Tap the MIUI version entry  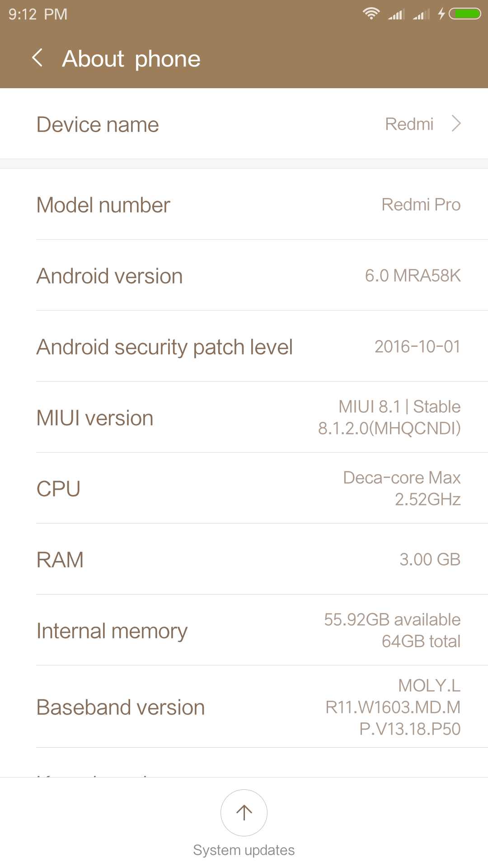tap(244, 418)
